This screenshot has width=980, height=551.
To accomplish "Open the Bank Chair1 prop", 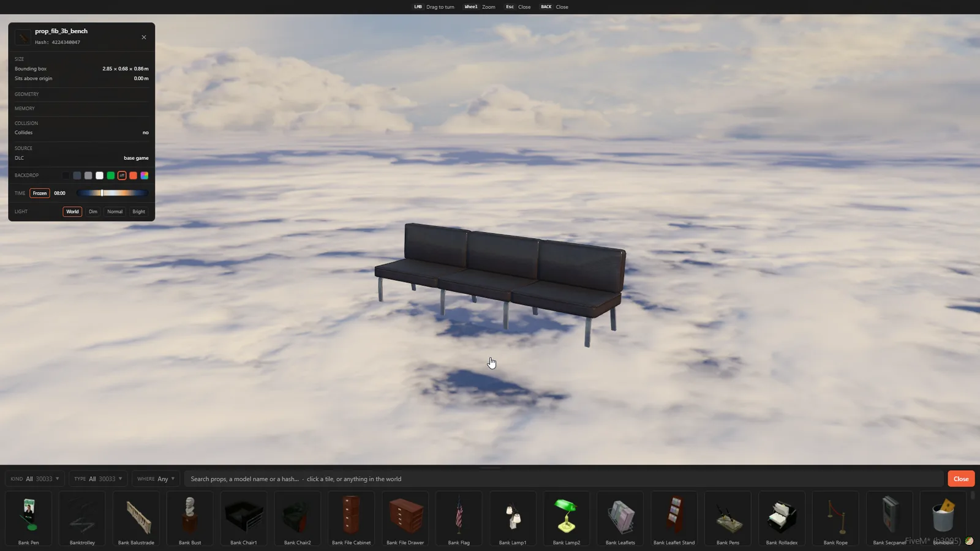I will 244,519.
